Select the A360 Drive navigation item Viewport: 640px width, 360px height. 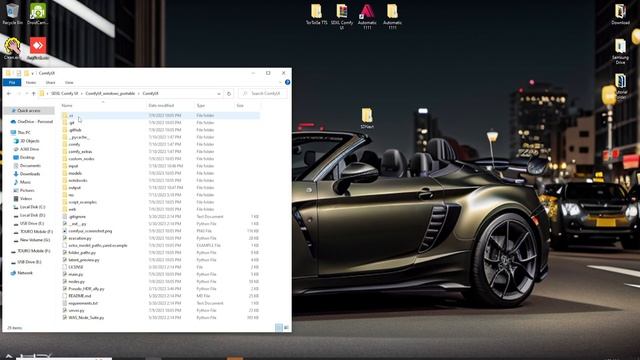29,149
